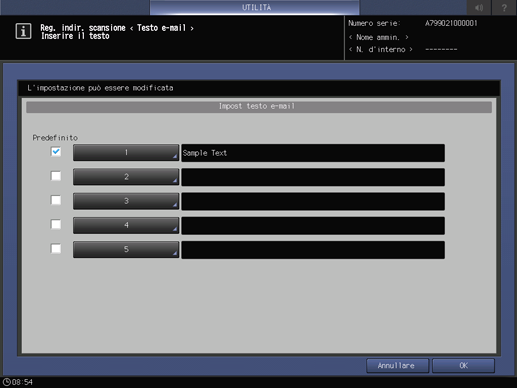Image resolution: width=517 pixels, height=388 pixels.
Task: Click the Nome ammin. label
Action: 378,37
